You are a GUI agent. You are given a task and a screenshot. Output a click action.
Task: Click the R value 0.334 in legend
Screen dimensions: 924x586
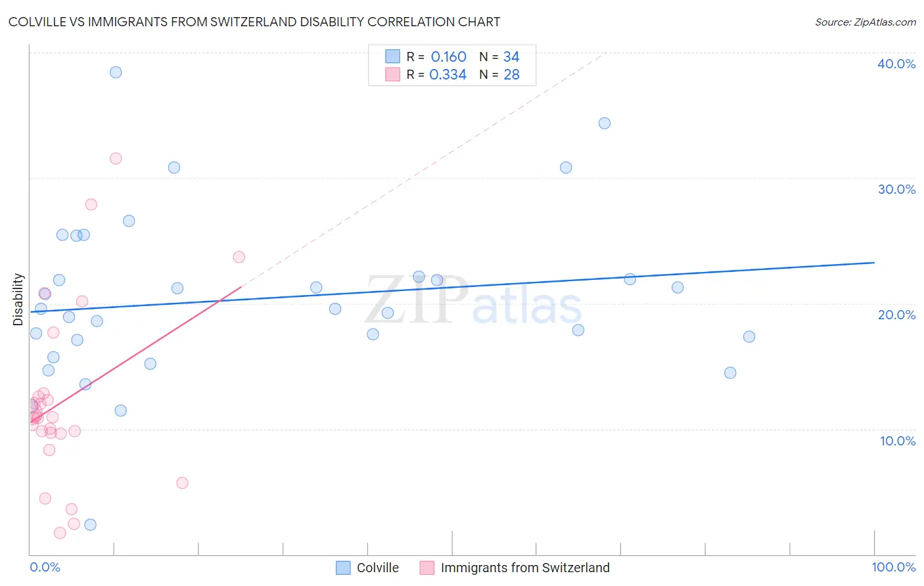click(448, 74)
